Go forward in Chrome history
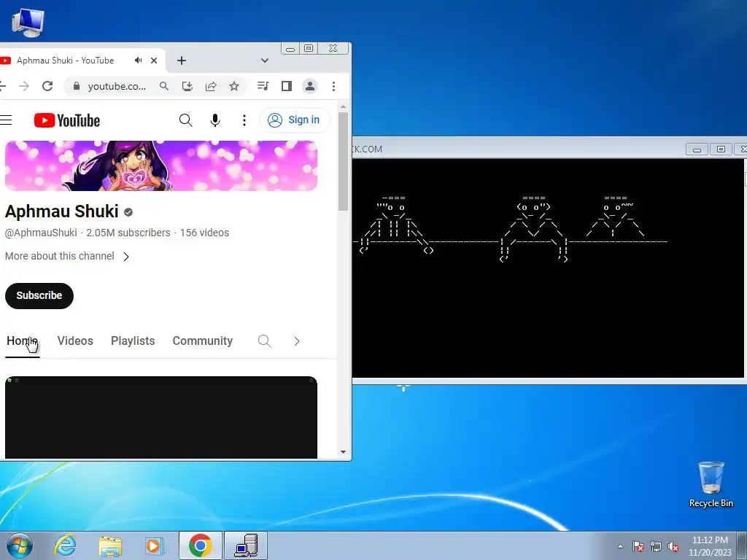 [x=24, y=86]
